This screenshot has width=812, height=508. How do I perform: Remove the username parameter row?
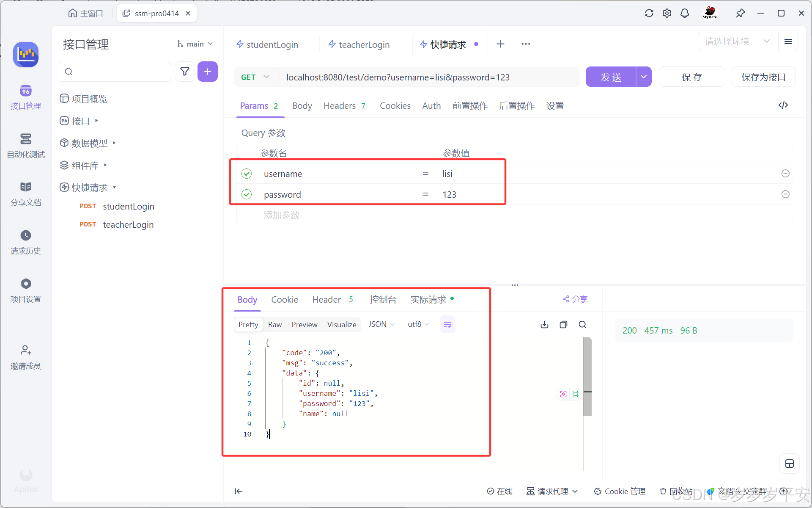click(x=785, y=174)
